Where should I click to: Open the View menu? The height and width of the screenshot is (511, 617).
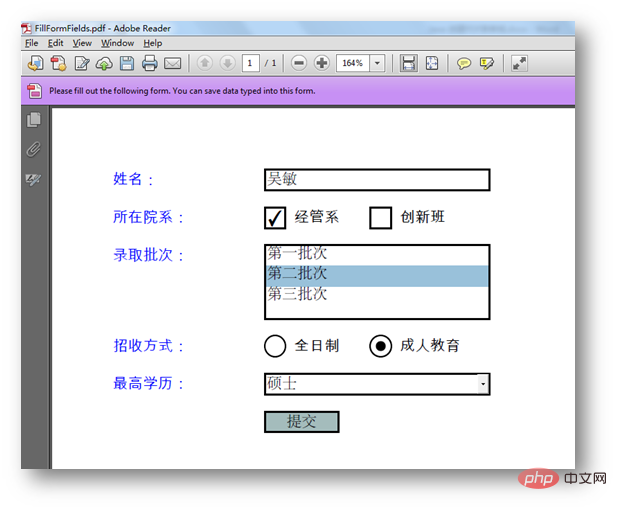tap(82, 43)
